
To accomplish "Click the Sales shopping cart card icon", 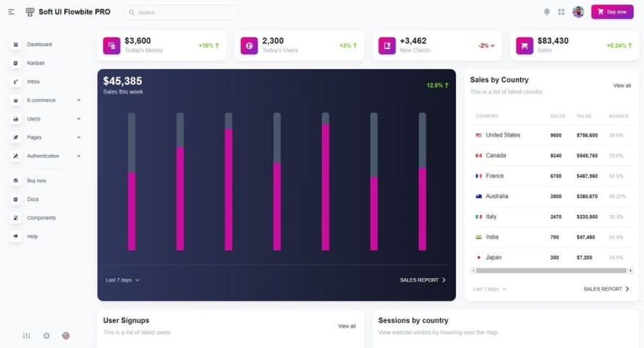I will pyautogui.click(x=525, y=45).
